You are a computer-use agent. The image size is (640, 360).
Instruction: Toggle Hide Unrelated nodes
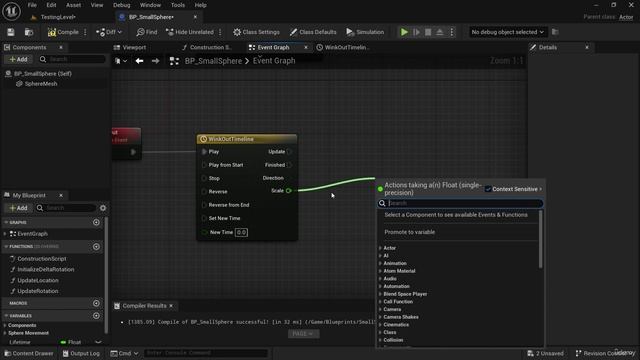point(190,32)
